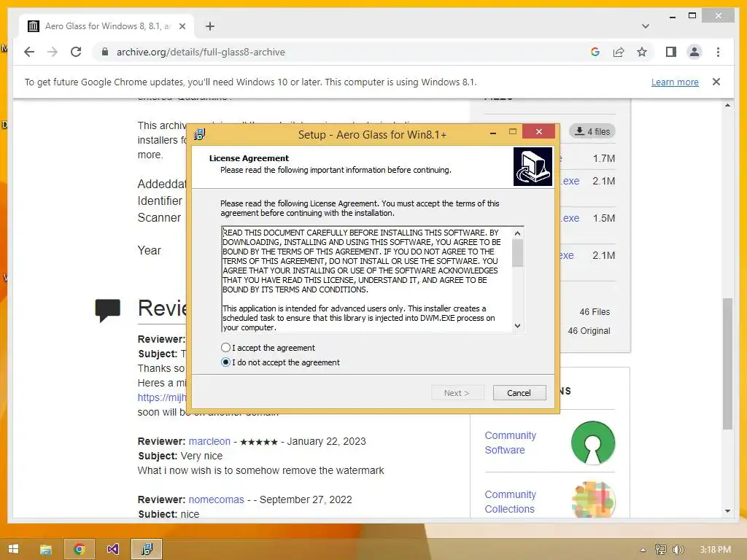The image size is (747, 560).
Task: Open a new Chrome tab
Action: pos(210,26)
